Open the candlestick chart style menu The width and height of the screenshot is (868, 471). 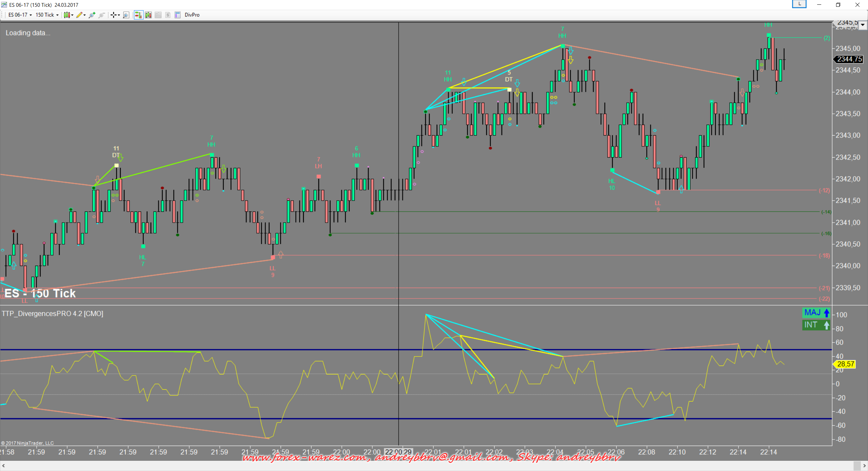(x=68, y=15)
